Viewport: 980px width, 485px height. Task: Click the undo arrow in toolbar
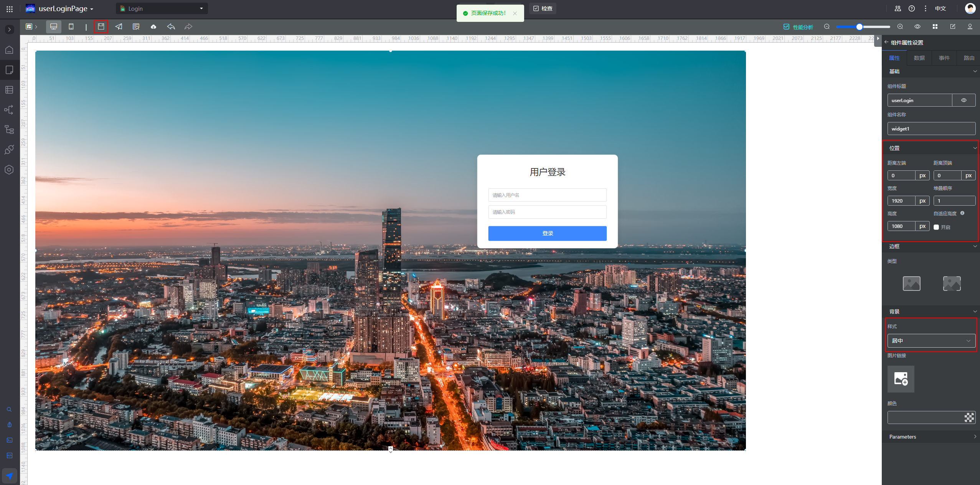[171, 26]
